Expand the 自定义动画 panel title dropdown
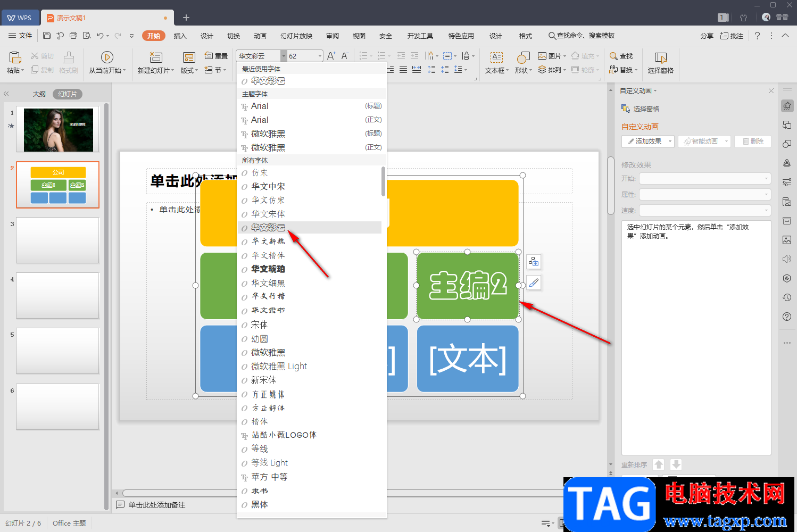 pyautogui.click(x=655, y=91)
